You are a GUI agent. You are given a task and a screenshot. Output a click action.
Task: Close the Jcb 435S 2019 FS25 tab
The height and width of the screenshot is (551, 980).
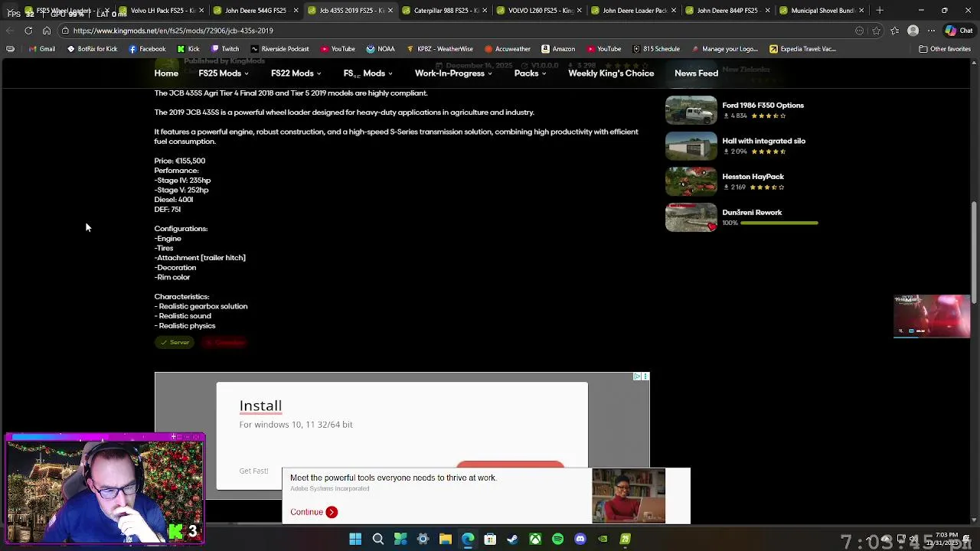pyautogui.click(x=390, y=11)
